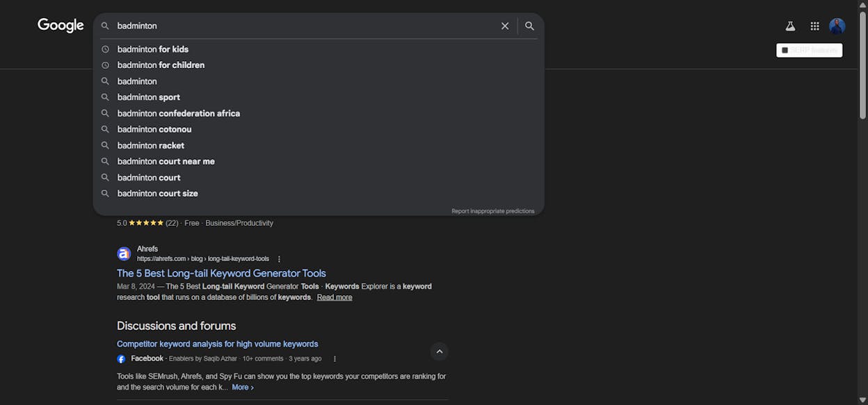Click the page vertical scrollbar thumb

tap(863, 65)
